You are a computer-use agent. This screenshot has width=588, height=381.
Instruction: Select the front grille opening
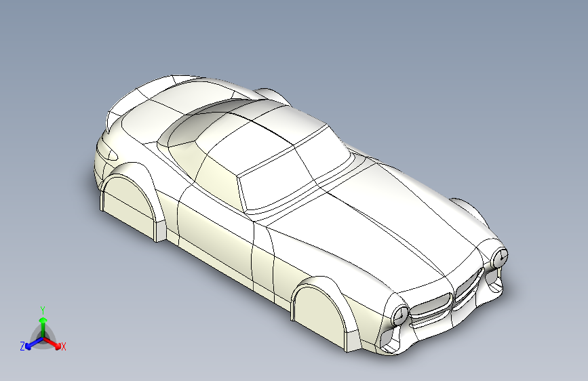[x=431, y=306]
